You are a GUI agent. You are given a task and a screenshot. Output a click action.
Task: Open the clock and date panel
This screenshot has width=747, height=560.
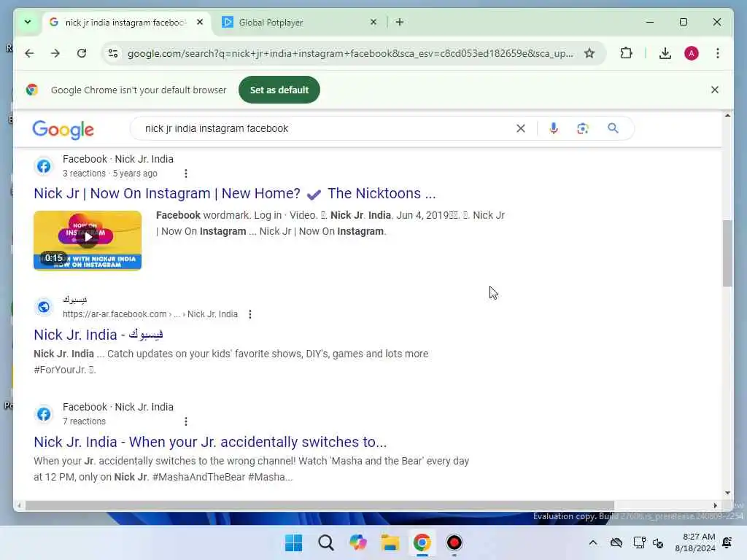[695, 542]
